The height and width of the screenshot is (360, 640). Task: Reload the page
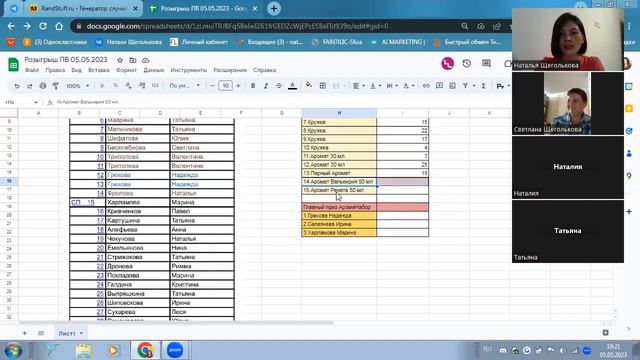(43, 26)
